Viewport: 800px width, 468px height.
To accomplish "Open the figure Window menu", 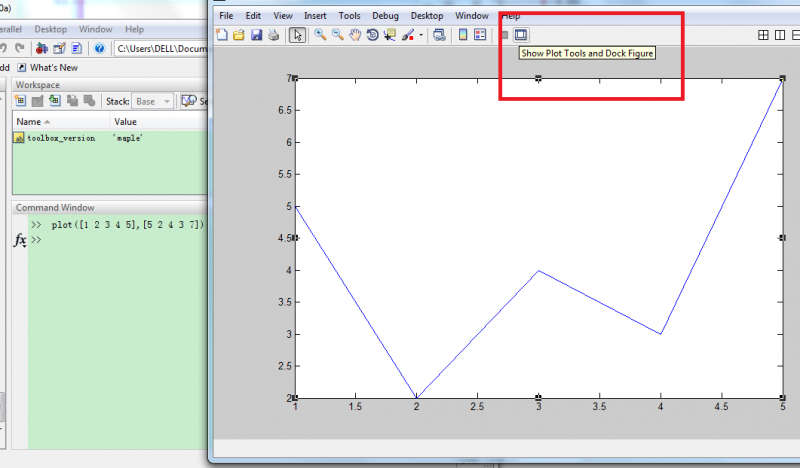I will 472,16.
